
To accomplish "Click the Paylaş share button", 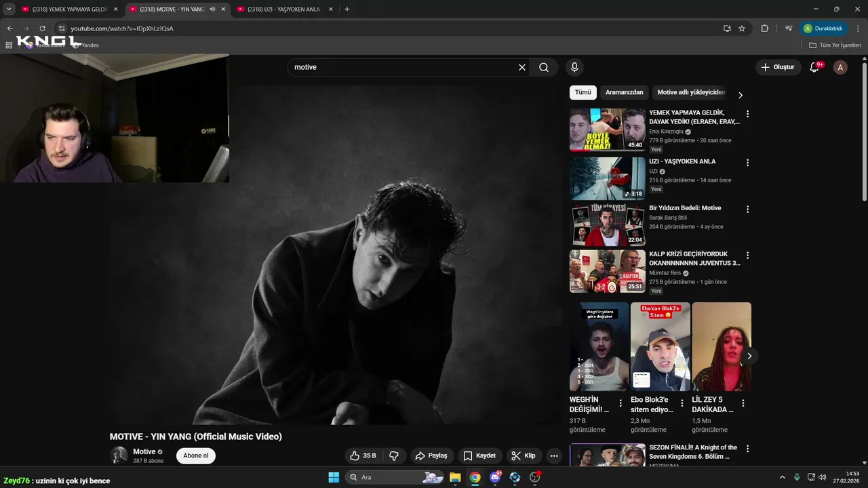I will [431, 455].
